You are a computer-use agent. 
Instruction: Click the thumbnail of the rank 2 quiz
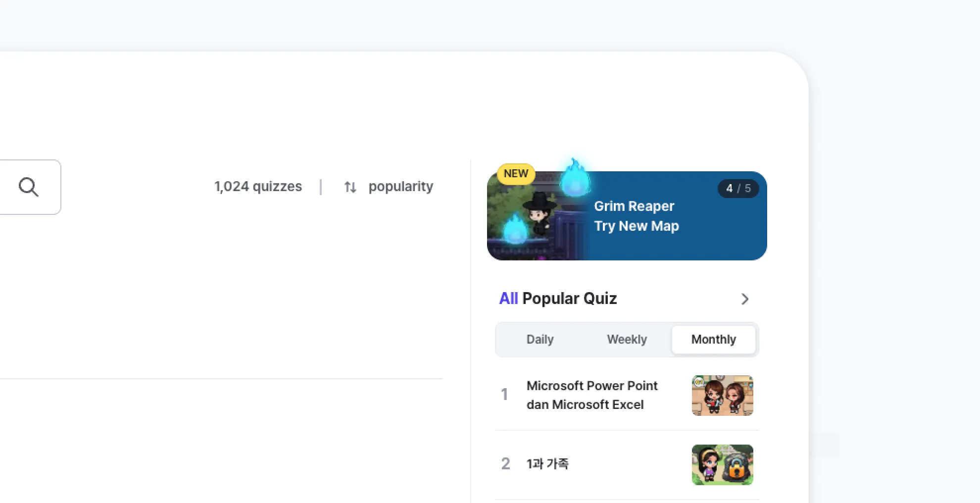click(x=722, y=465)
